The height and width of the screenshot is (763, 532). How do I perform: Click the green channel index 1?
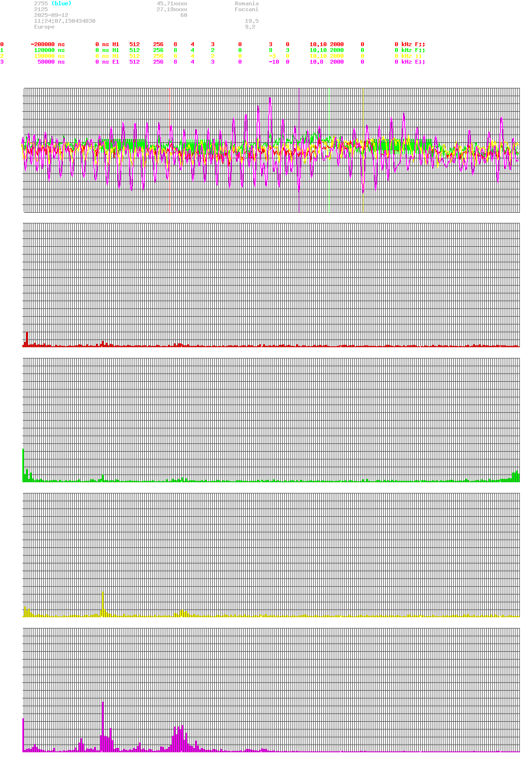click(x=2, y=50)
